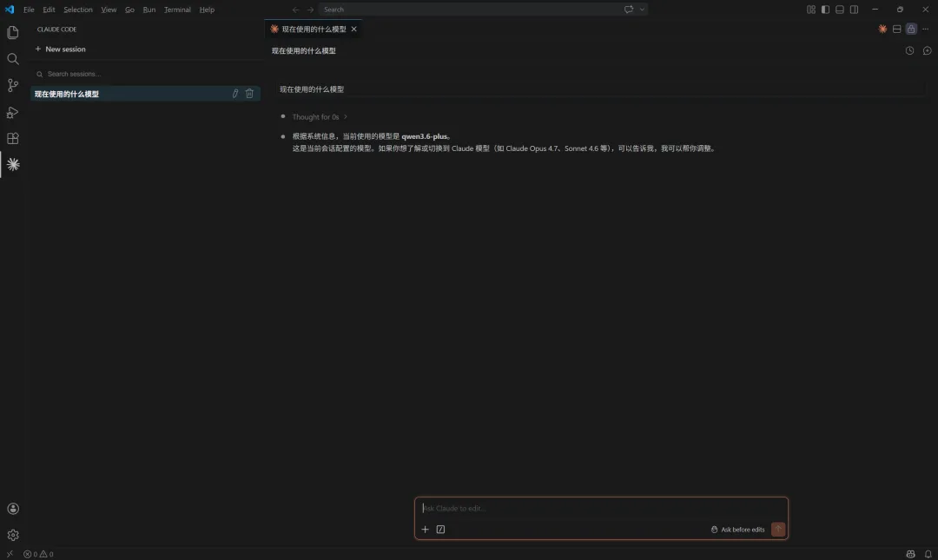938x560 pixels.
Task: Open session history clock icon
Action: (x=909, y=51)
